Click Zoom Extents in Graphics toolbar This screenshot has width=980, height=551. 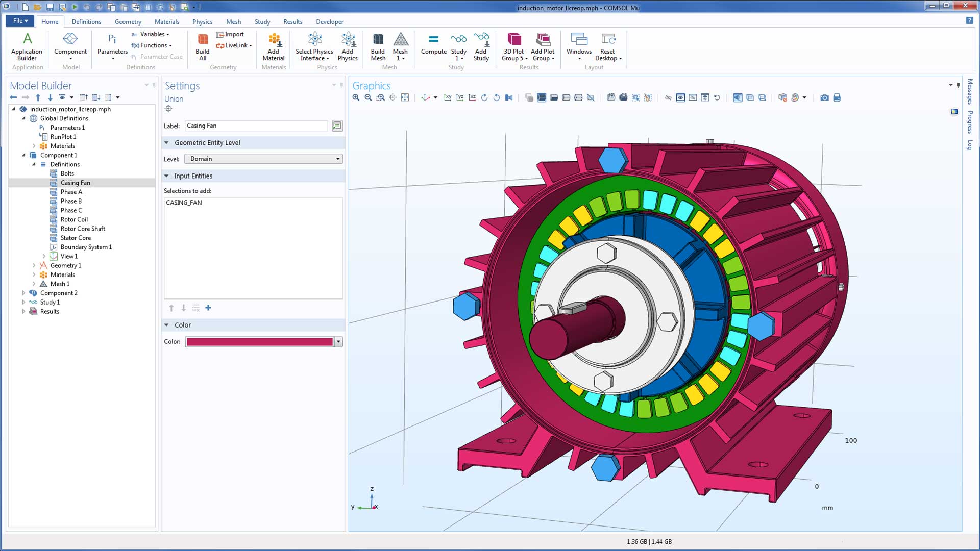405,97
